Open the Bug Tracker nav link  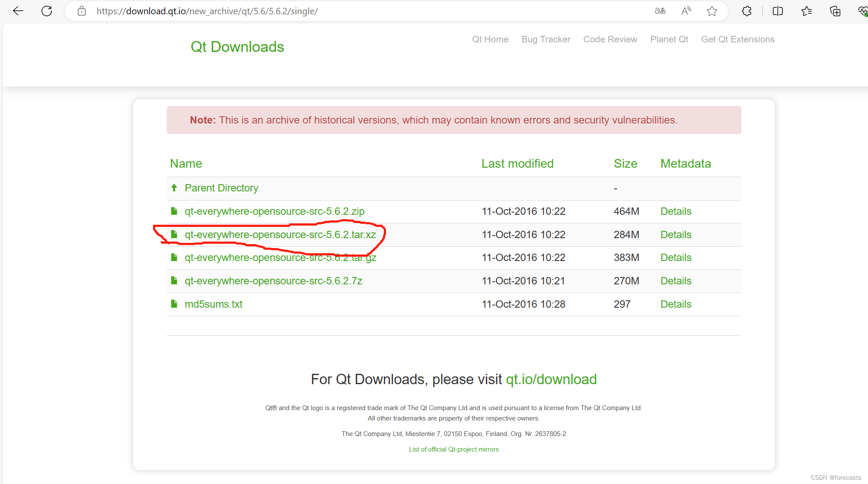click(x=546, y=39)
